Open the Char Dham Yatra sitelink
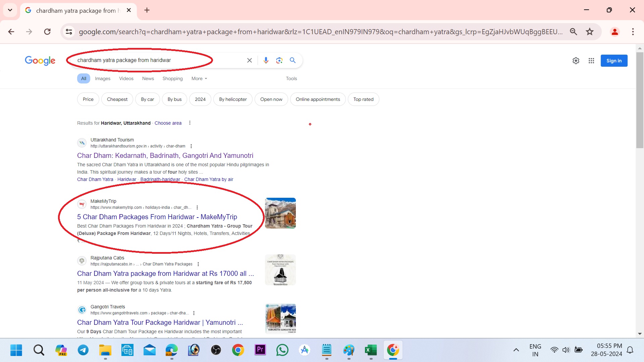The image size is (644, 362). coord(95,179)
